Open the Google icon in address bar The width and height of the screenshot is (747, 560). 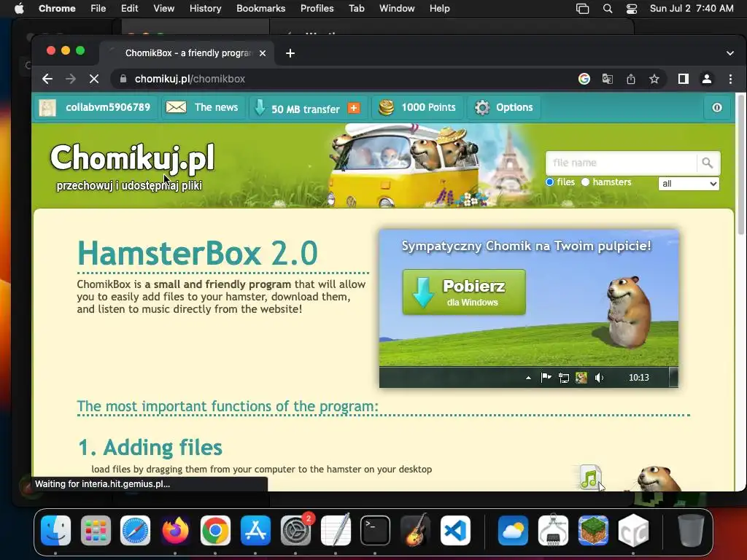coord(584,79)
